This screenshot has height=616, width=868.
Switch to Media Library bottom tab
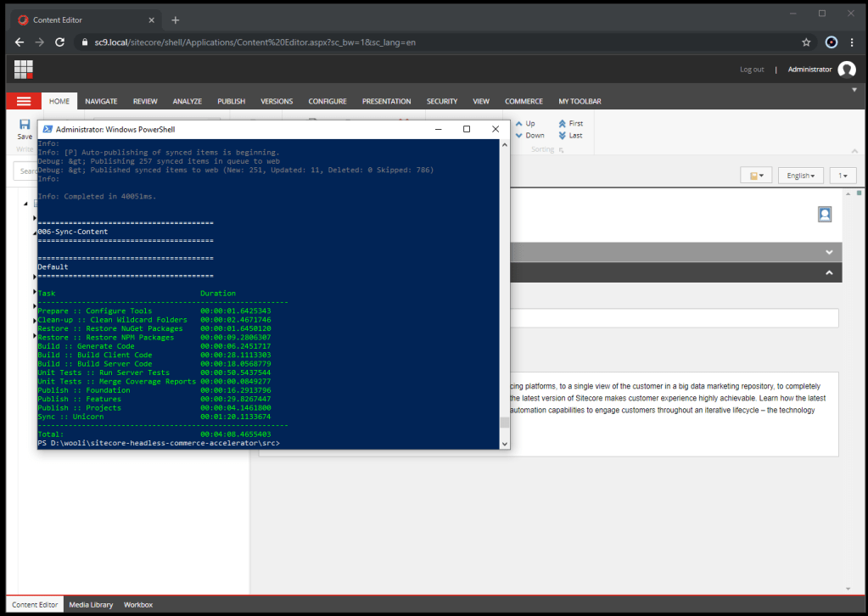pyautogui.click(x=91, y=605)
